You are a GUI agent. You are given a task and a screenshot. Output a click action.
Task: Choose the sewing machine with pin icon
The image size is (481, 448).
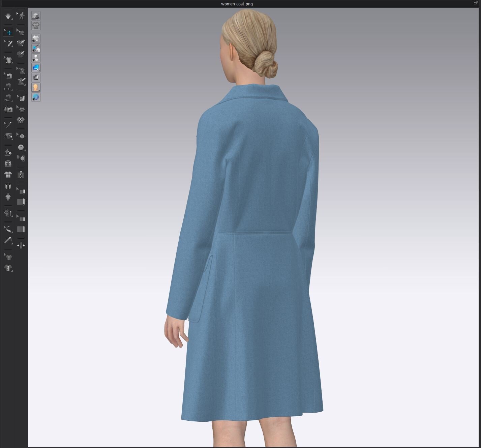[x=8, y=109]
